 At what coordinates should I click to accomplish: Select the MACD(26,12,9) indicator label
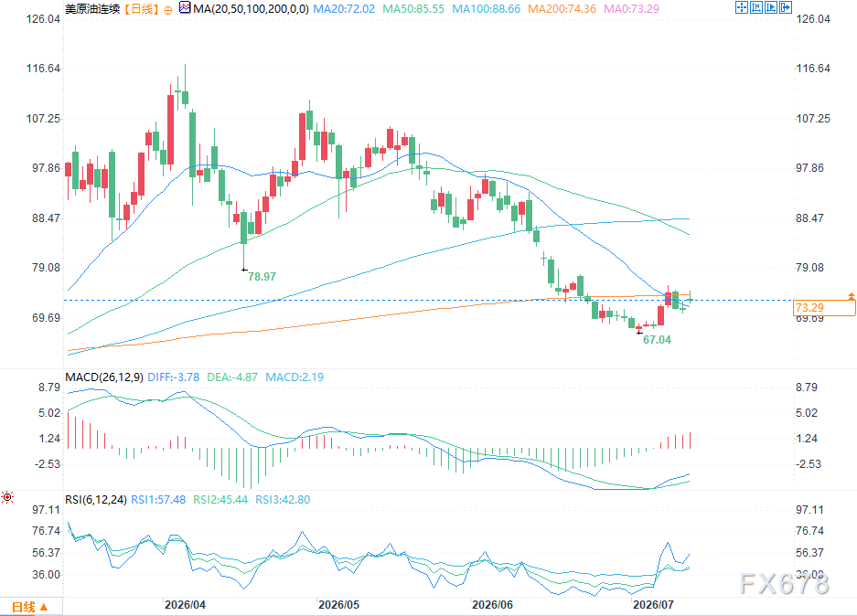coord(104,377)
